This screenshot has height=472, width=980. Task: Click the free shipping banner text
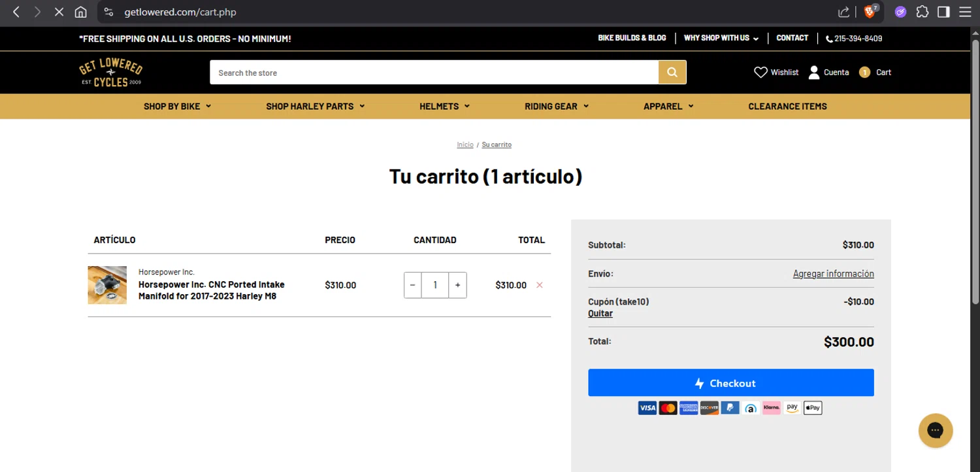185,39
